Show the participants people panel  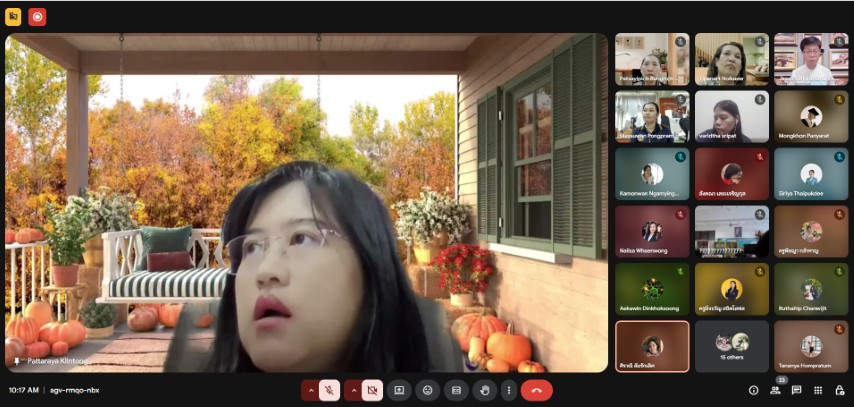775,390
